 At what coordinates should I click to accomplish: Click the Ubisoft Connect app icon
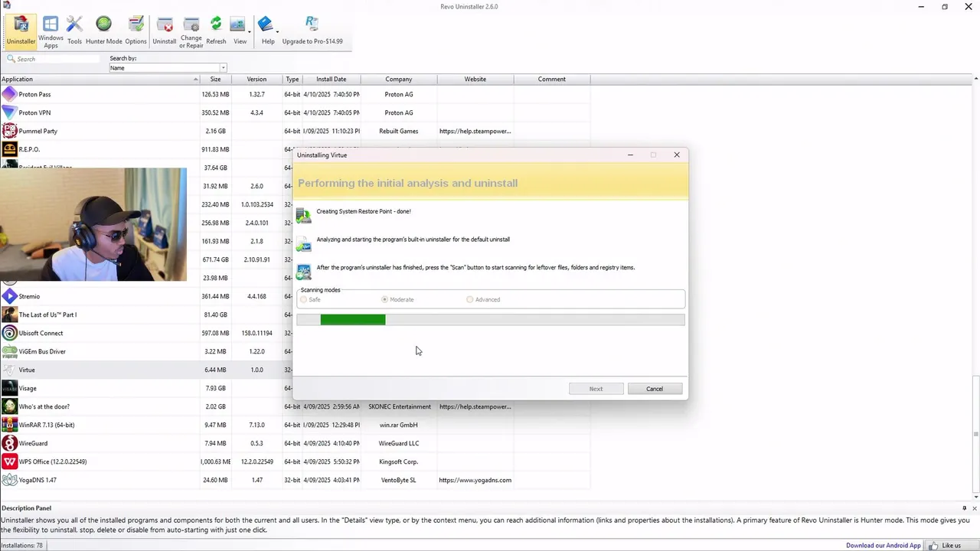click(x=9, y=333)
